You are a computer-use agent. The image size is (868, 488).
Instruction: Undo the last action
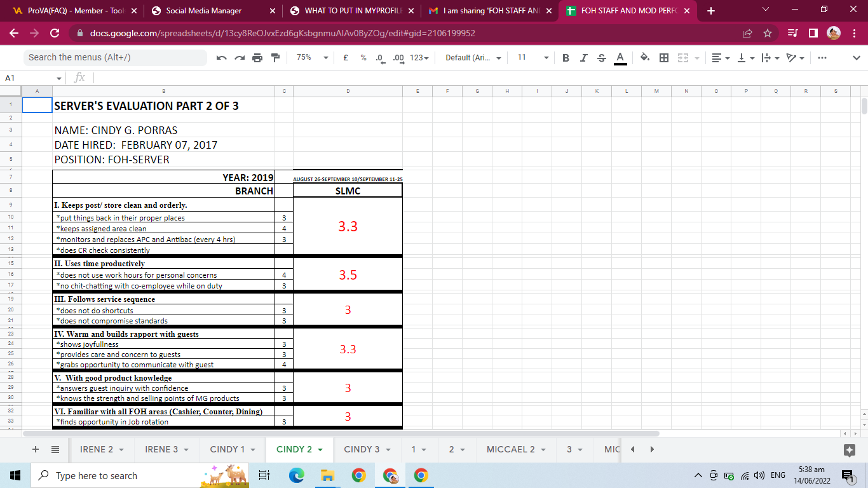tap(222, 57)
